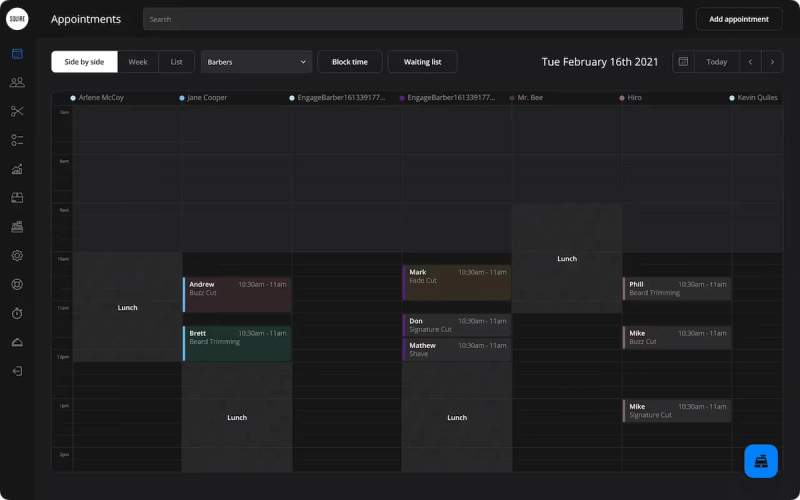The width and height of the screenshot is (800, 500).
Task: Switch to Week view
Action: [x=138, y=62]
